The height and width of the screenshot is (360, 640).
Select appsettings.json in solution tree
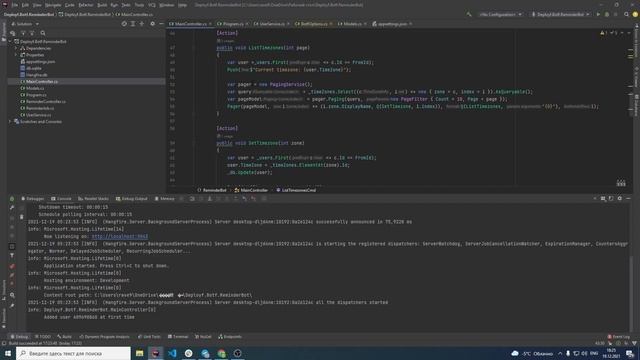point(40,62)
